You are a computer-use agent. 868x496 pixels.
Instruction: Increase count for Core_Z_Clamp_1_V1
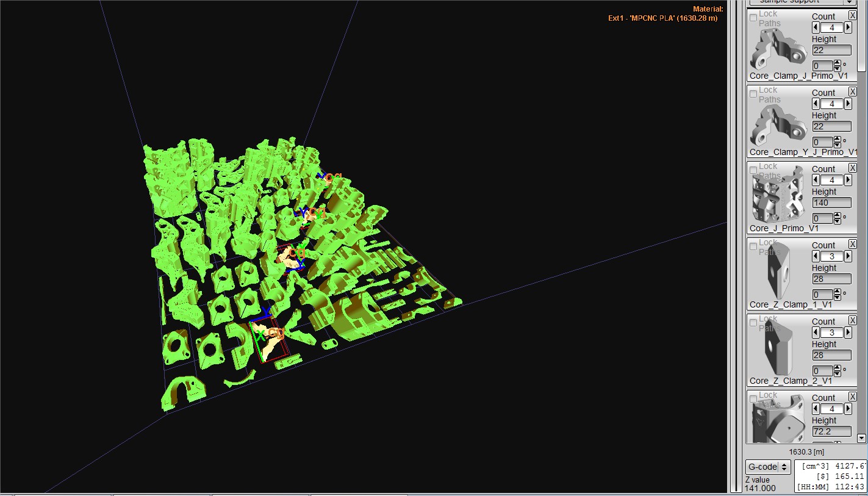pos(848,256)
